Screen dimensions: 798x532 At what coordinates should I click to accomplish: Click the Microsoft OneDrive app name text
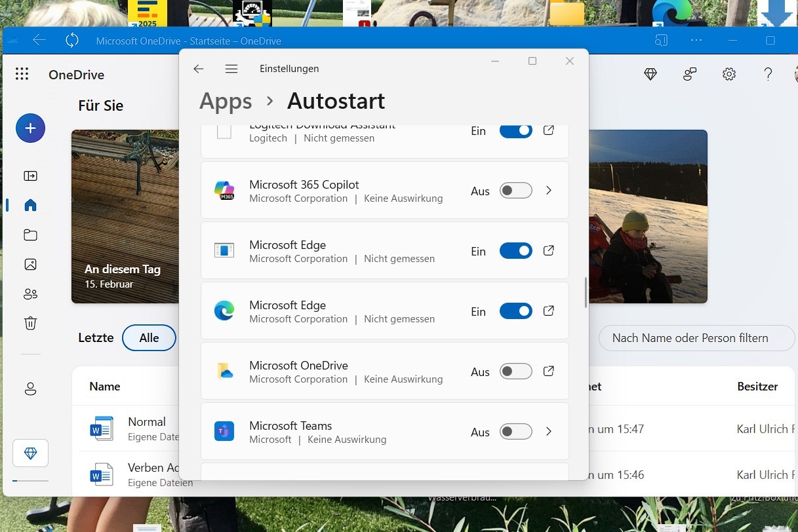pyautogui.click(x=298, y=366)
